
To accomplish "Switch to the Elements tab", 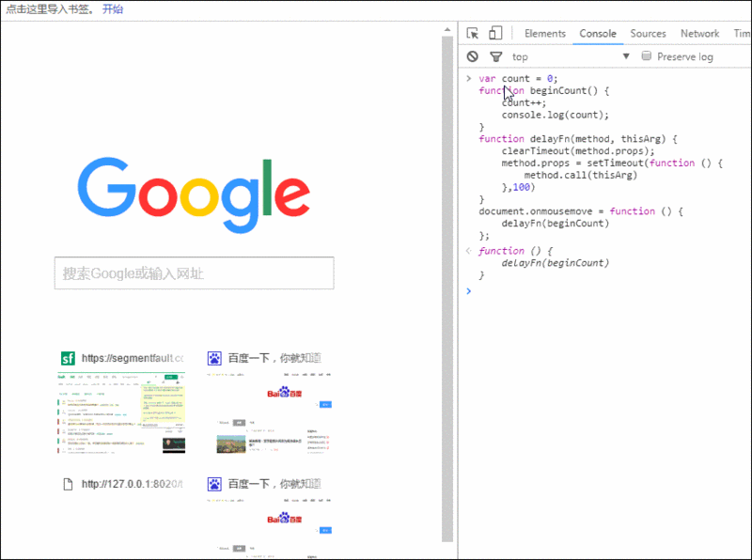I will [545, 34].
